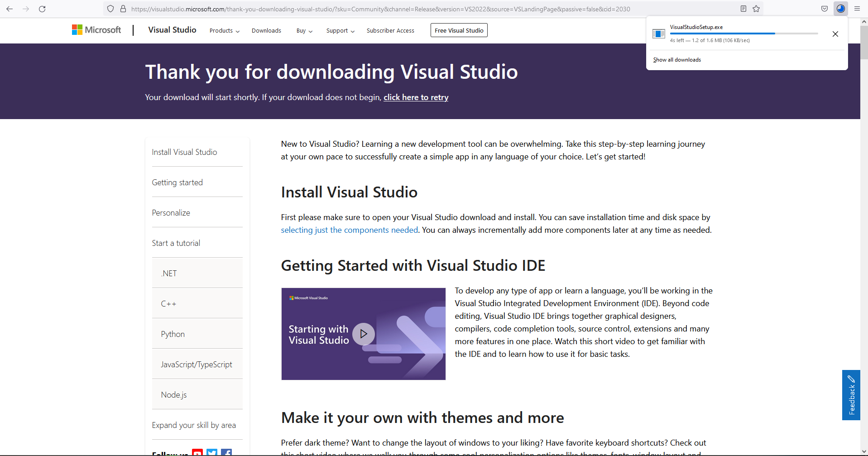The image size is (868, 456).
Task: Click the page vertical scrollbar thumb
Action: 864,43
